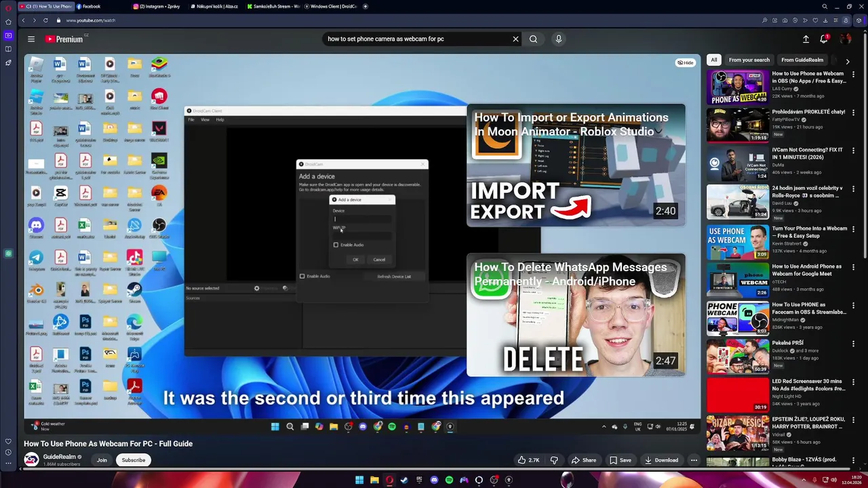Open browser tab search magnifier
The image size is (868, 488).
(825, 7)
